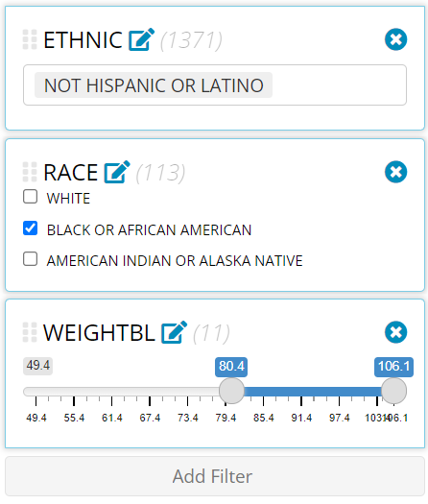Check the WHITE race checkbox

30,197
